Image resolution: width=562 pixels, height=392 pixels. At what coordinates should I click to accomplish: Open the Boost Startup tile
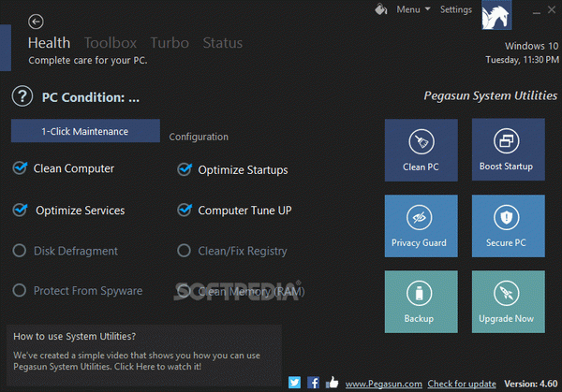click(509, 150)
